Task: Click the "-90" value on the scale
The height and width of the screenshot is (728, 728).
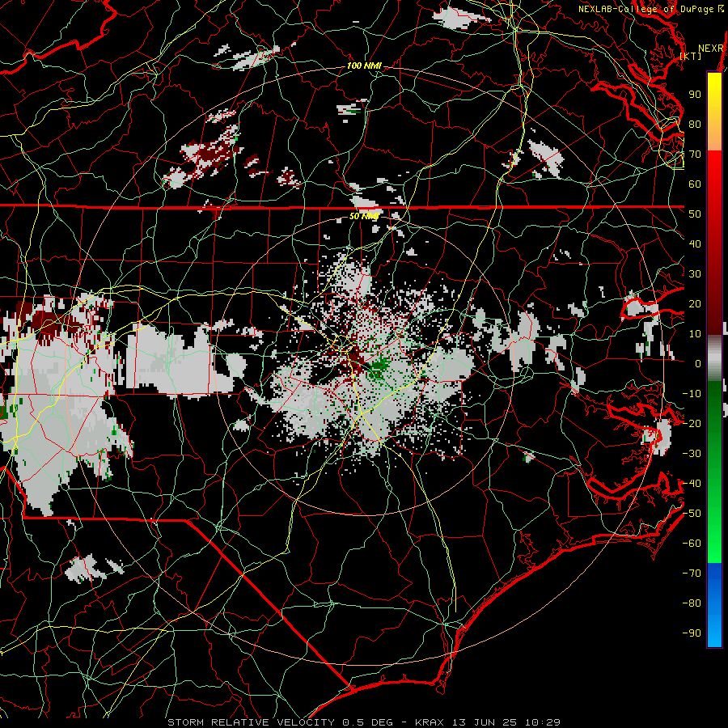Action: pos(692,633)
